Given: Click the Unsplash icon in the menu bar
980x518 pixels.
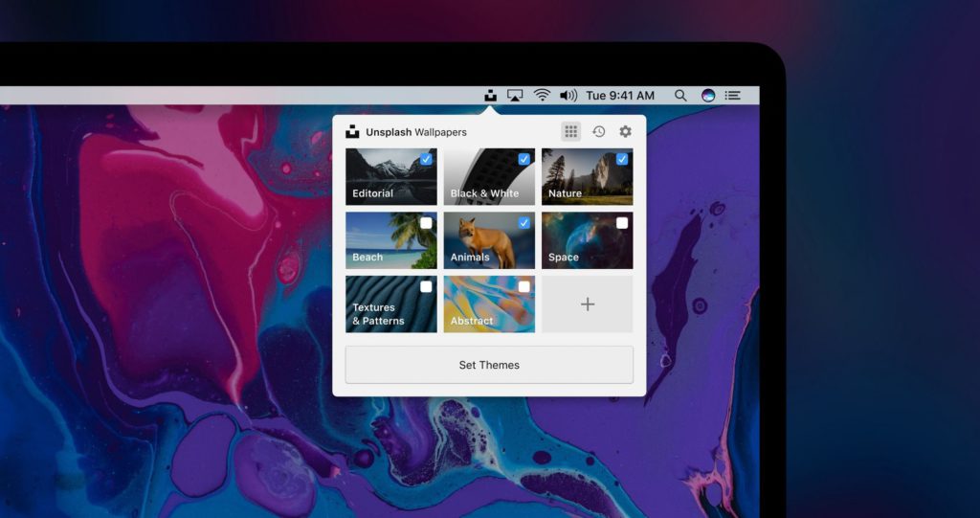Looking at the screenshot, I should point(491,96).
